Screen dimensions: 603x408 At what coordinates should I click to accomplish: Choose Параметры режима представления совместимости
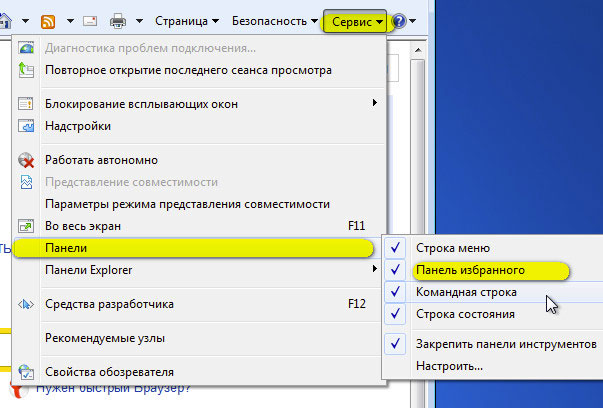(187, 204)
